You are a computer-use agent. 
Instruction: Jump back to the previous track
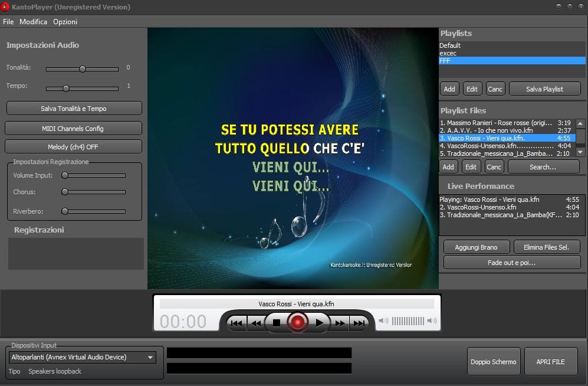(236, 323)
